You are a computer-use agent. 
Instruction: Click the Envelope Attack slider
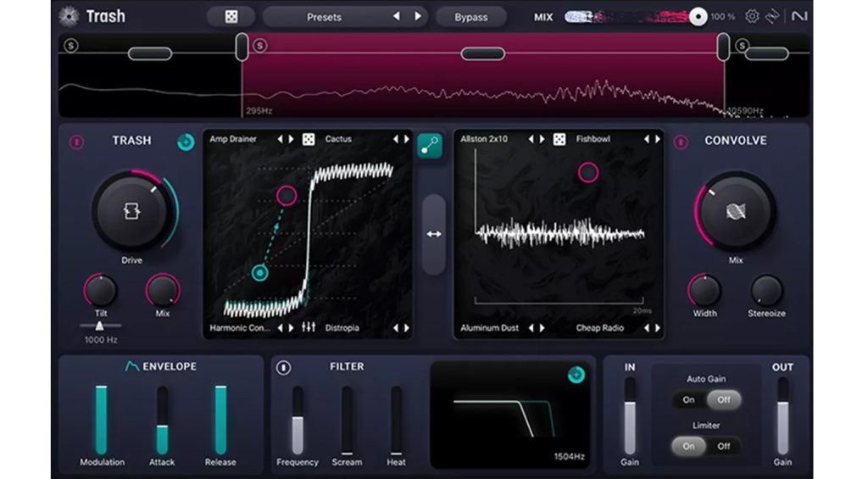[162, 420]
